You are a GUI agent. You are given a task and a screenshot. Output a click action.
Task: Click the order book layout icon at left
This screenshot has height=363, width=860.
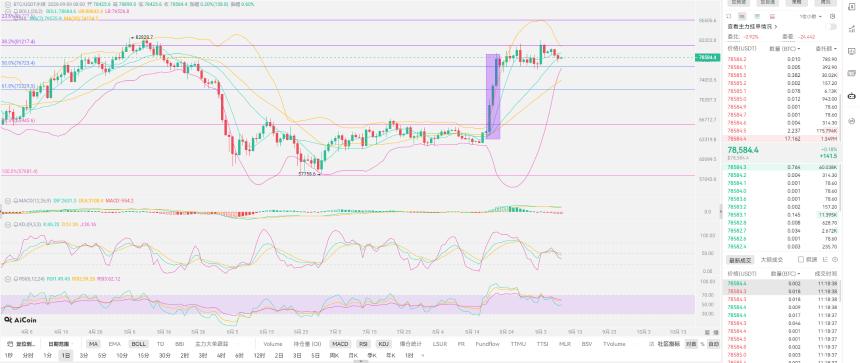point(729,17)
